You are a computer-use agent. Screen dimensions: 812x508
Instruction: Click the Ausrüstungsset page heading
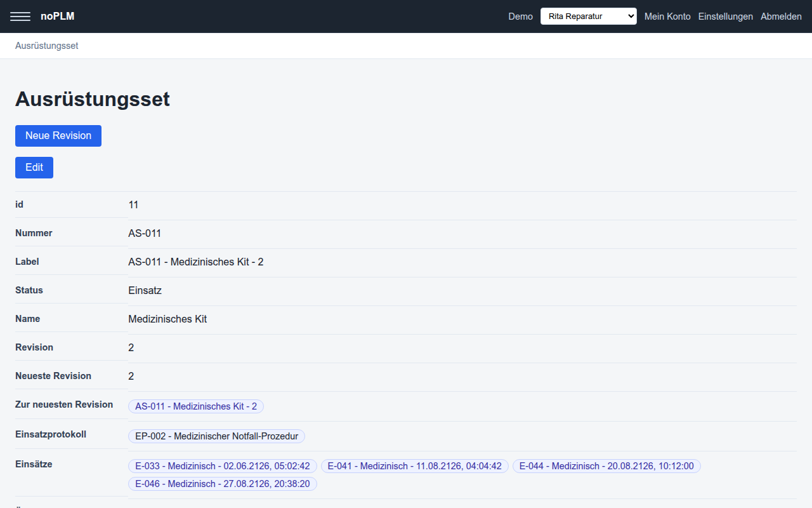pyautogui.click(x=93, y=99)
